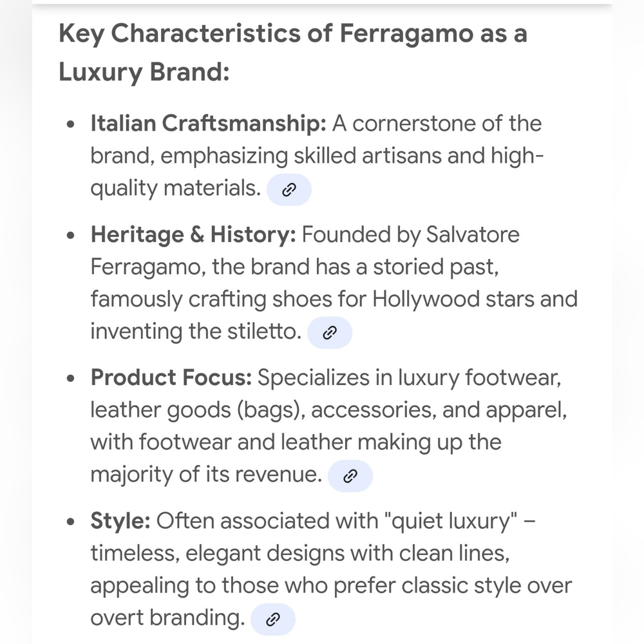Click the 'Heritage & History:' bold label
The width and height of the screenshot is (644, 644).
pyautogui.click(x=193, y=234)
